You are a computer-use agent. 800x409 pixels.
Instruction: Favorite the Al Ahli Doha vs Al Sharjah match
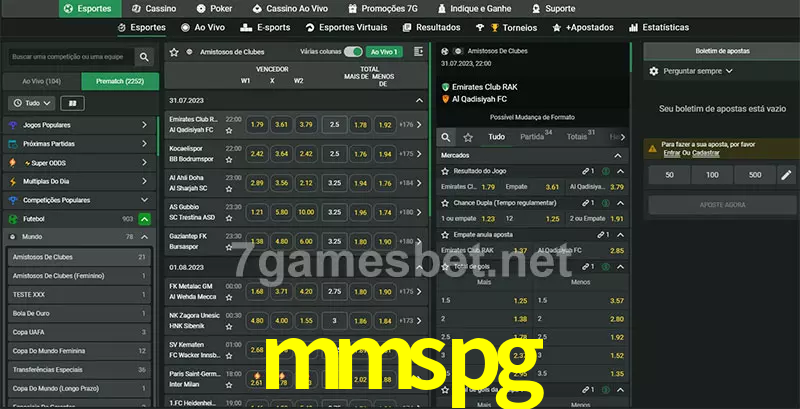tap(229, 189)
